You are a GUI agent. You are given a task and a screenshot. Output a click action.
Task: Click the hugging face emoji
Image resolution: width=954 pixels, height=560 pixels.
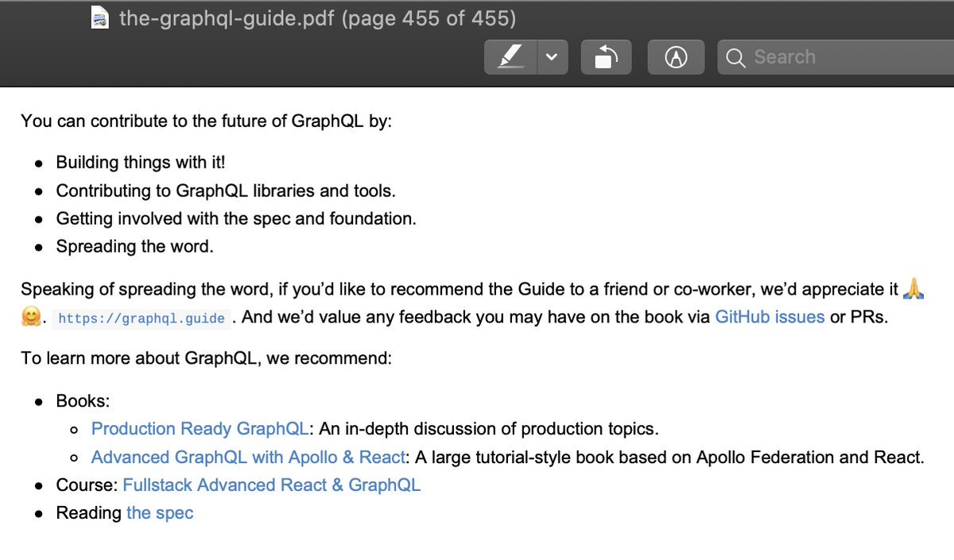[x=31, y=318]
